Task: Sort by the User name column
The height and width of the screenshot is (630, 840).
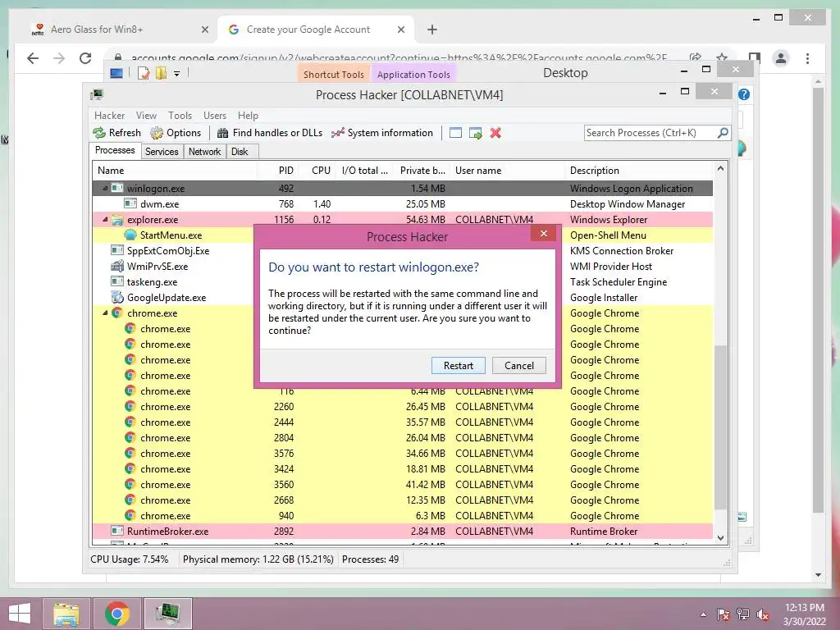Action: coord(507,171)
